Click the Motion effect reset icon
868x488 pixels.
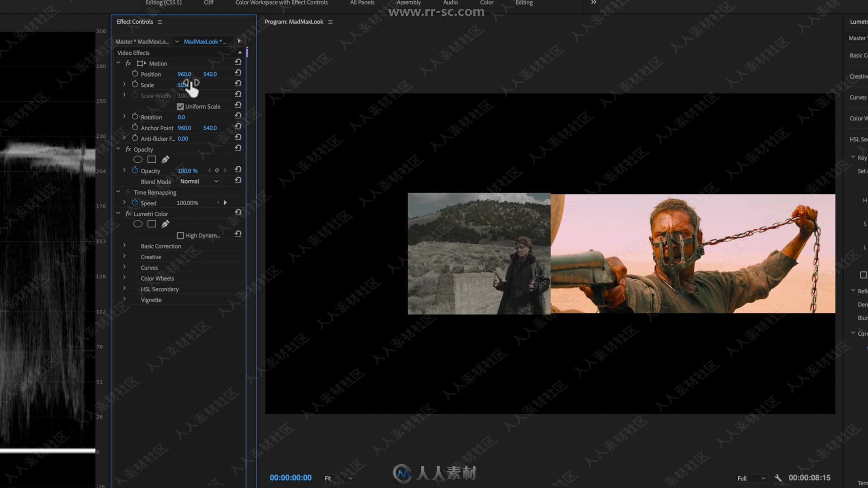[238, 62]
